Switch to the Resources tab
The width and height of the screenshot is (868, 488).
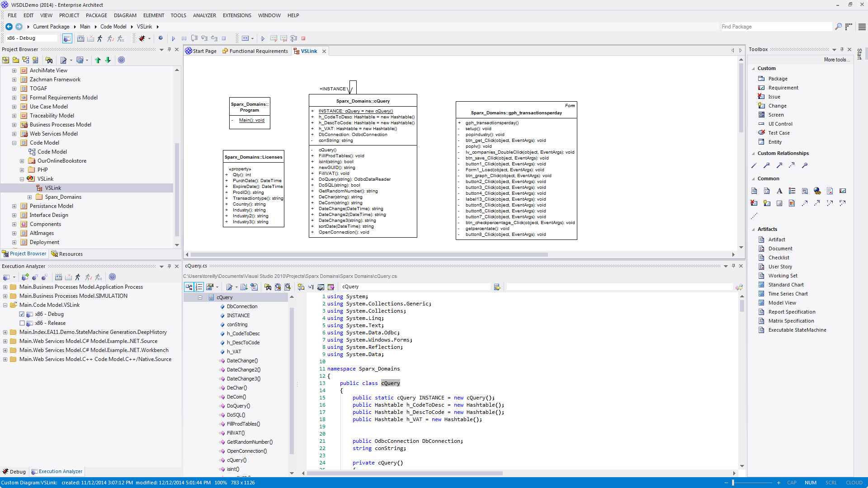click(67, 254)
